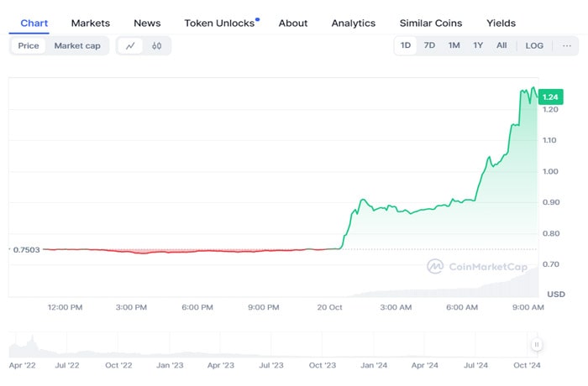Screen dimensions: 588x386
Task: Open the About tab
Action: pyautogui.click(x=293, y=23)
